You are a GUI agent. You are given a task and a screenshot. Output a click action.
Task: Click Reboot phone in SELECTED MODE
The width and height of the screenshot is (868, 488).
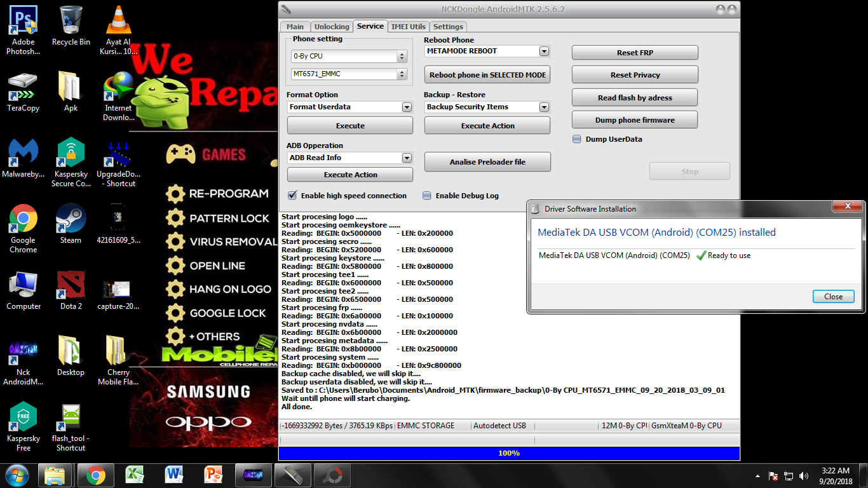click(487, 75)
